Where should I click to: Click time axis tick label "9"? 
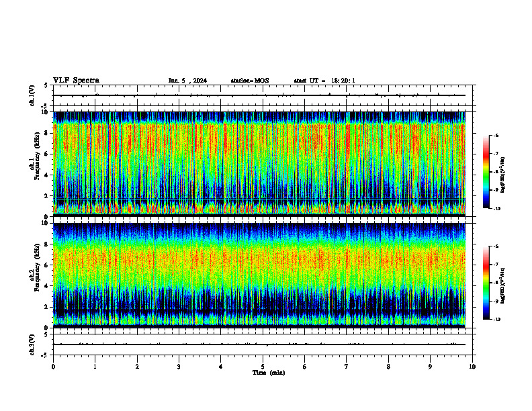coord(430,367)
